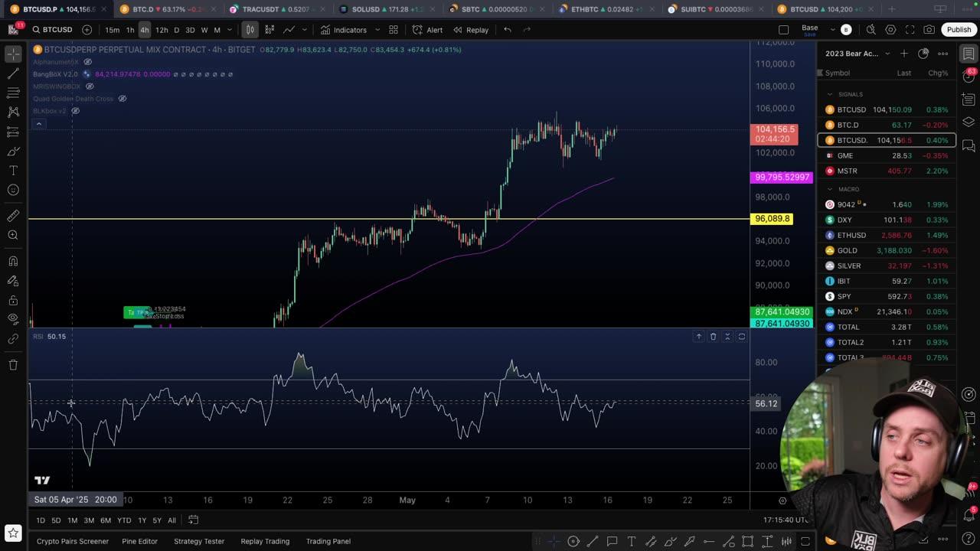Expand the timeframe interval dropdown
Screen dimensions: 980x551
[x=230, y=30]
